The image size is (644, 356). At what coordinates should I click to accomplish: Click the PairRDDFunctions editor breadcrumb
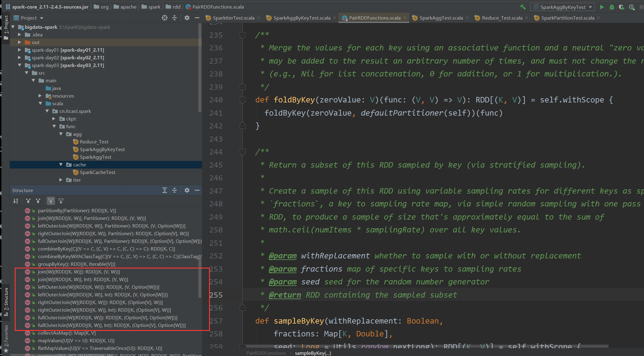pyautogui.click(x=266, y=353)
